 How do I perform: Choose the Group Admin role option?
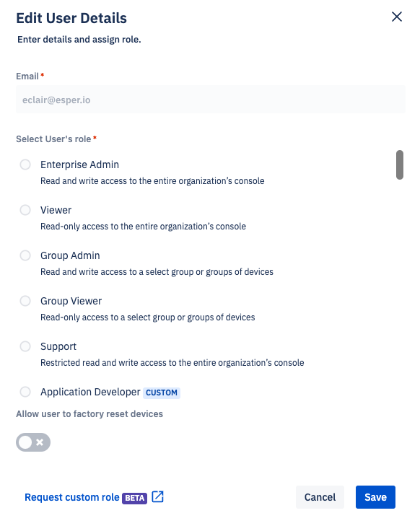coord(25,255)
